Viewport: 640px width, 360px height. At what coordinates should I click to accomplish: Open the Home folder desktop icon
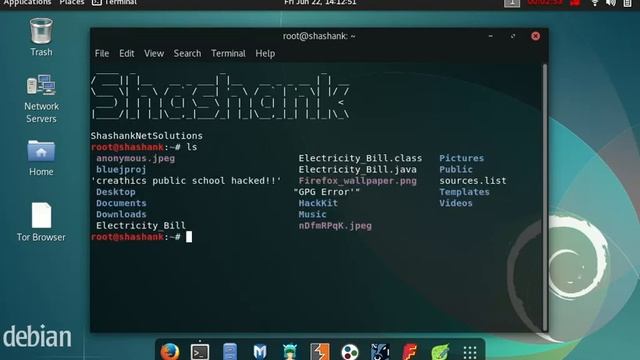click(x=41, y=158)
